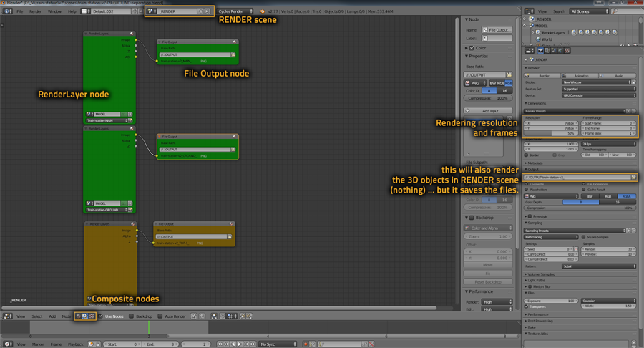The image size is (644, 348).
Task: Open the Playback menu in timeline
Action: click(75, 344)
